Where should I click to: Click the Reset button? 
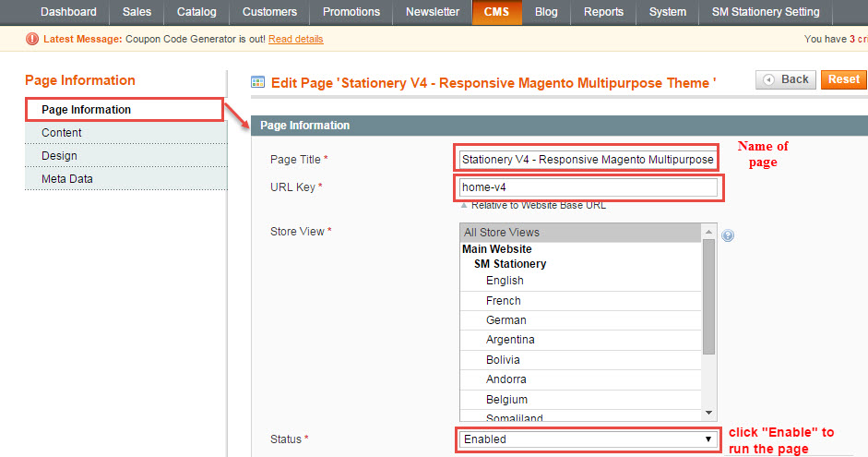tap(844, 79)
